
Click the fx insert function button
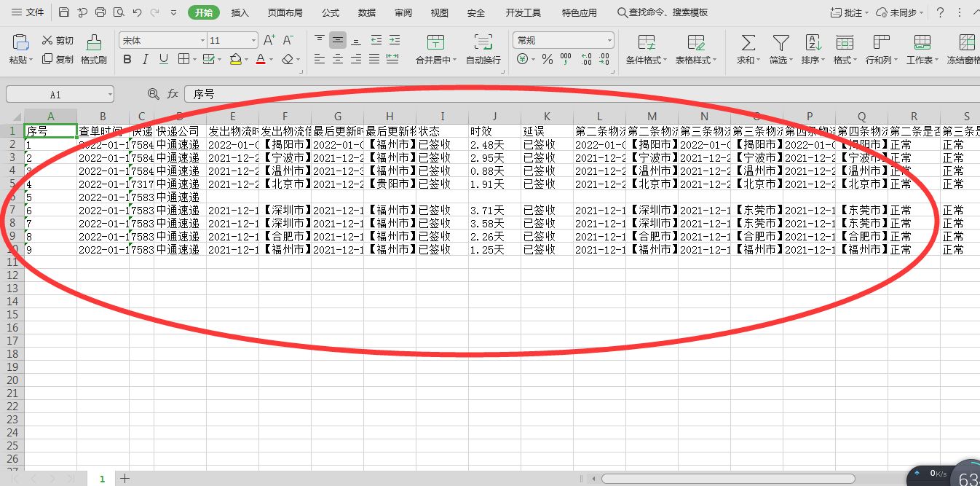point(173,94)
